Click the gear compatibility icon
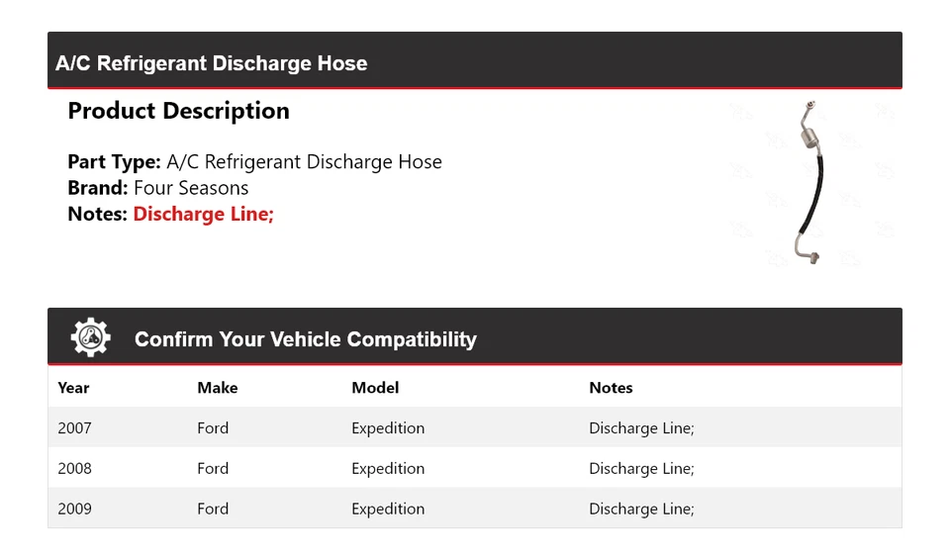Image resolution: width=950 pixels, height=560 pixels. tap(90, 337)
